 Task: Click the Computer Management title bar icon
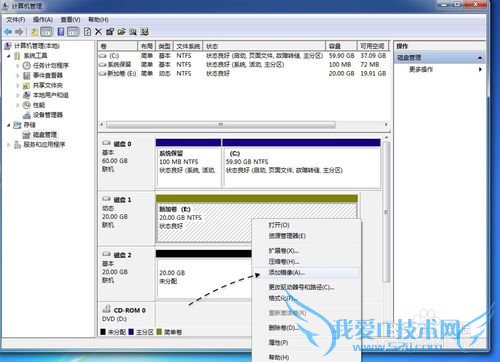[6, 6]
